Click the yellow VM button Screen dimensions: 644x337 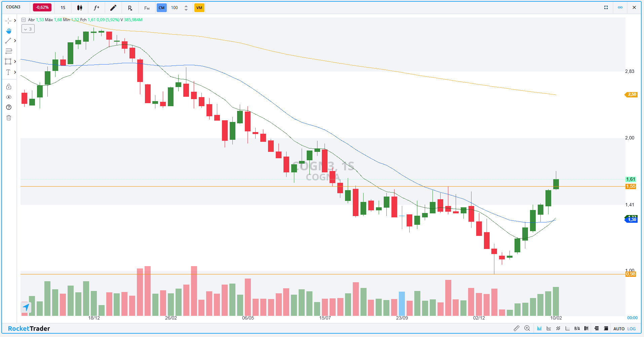pos(199,8)
